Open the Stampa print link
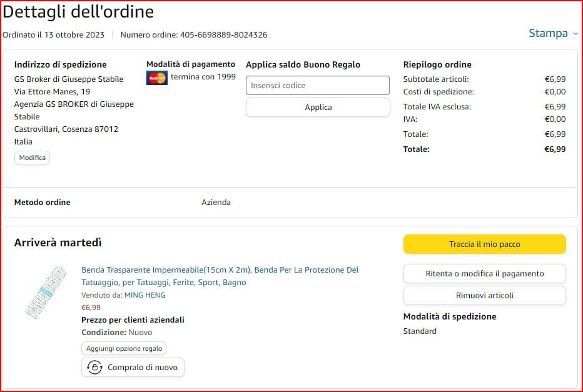 [548, 34]
